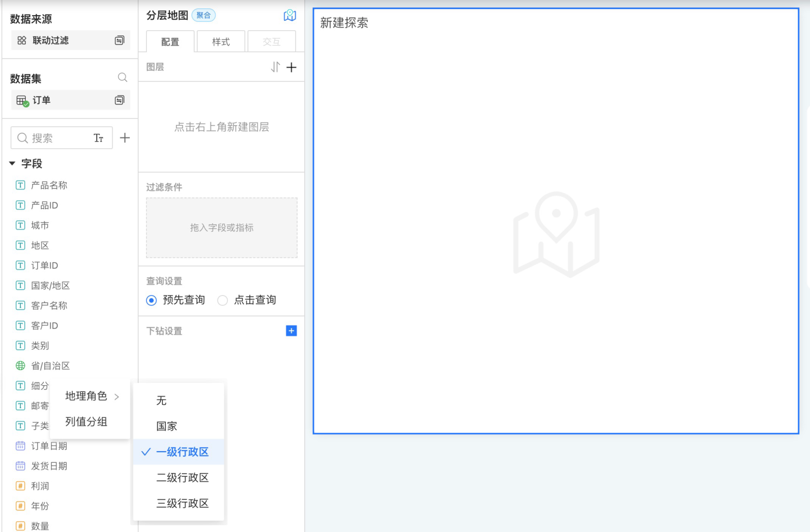810x532 pixels.
Task: Add a new layer with plus icon
Action: point(291,67)
